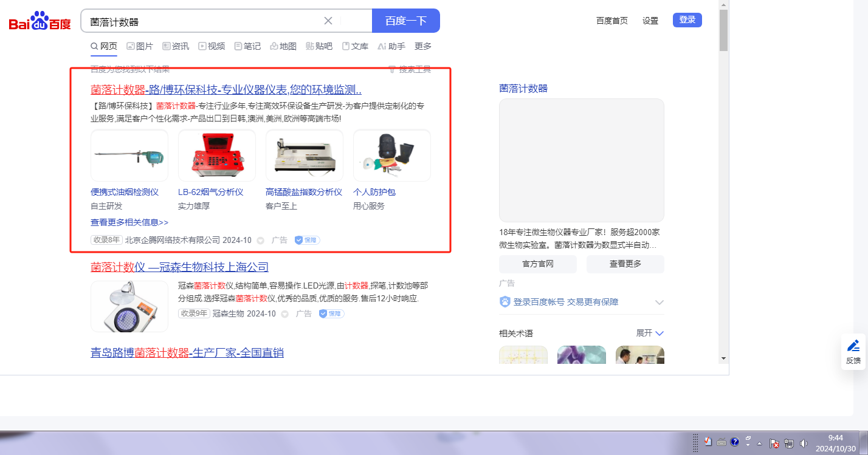The height and width of the screenshot is (455, 868).
Task: Open the 青岛路博菌落计数器-生产厂家-全国直销 result
Action: coord(187,353)
